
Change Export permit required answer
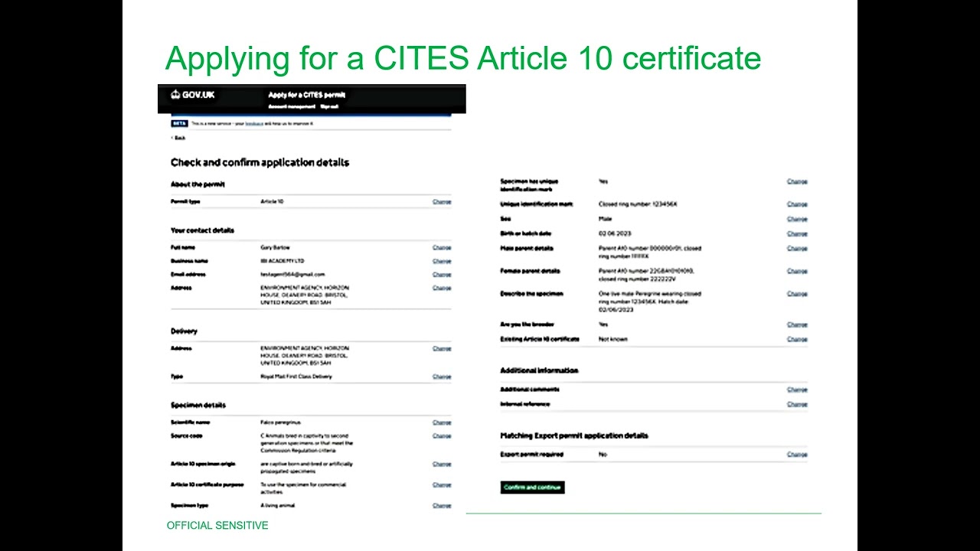797,455
